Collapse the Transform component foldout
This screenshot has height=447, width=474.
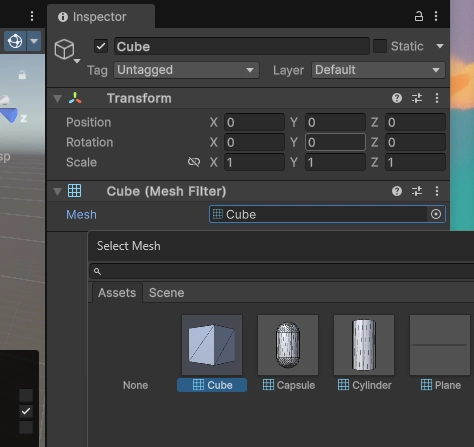[57, 99]
